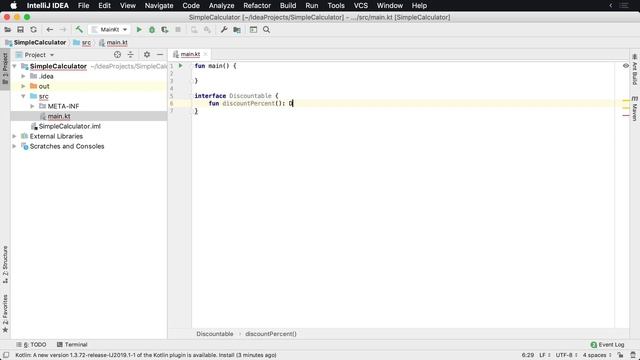Navigate back with left arrow icon
Image resolution: width=640 pixels, height=360 pixels.
coord(50,30)
